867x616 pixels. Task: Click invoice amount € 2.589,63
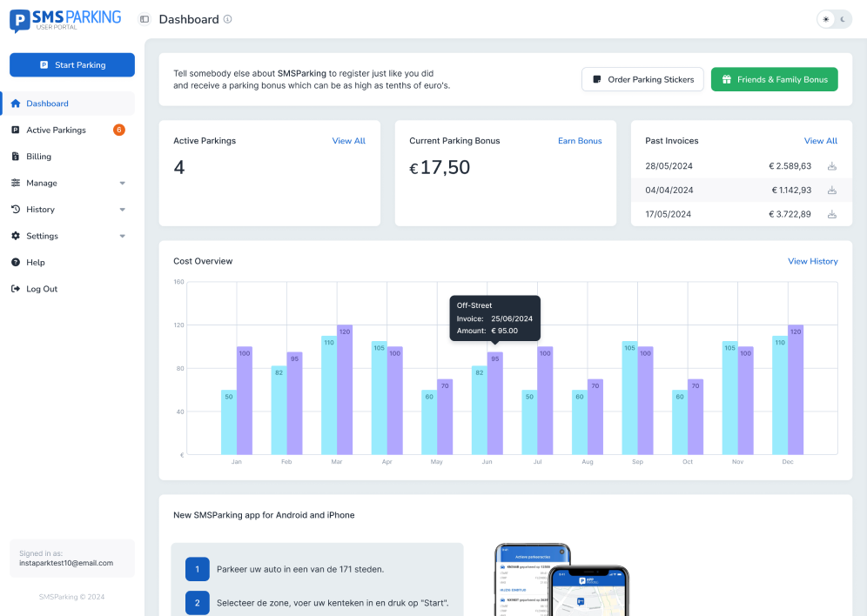(790, 166)
